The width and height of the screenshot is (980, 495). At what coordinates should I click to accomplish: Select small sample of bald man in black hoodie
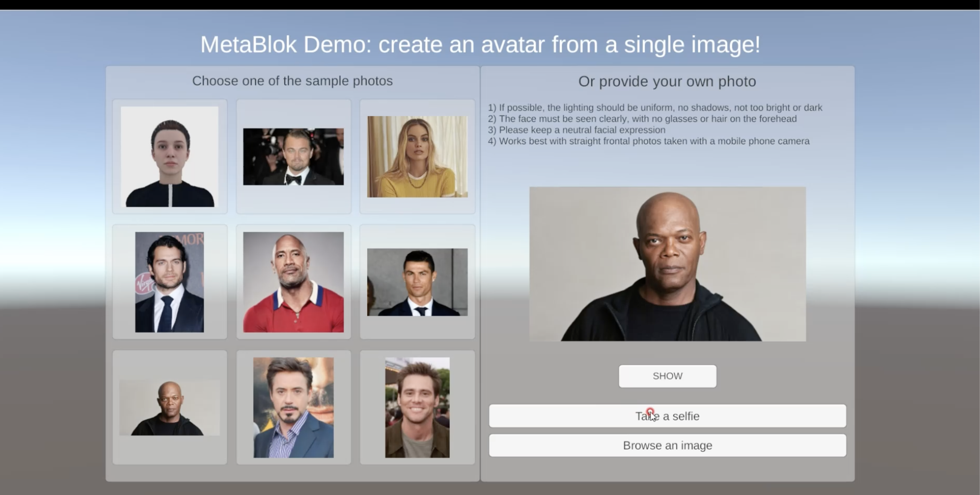(x=170, y=408)
